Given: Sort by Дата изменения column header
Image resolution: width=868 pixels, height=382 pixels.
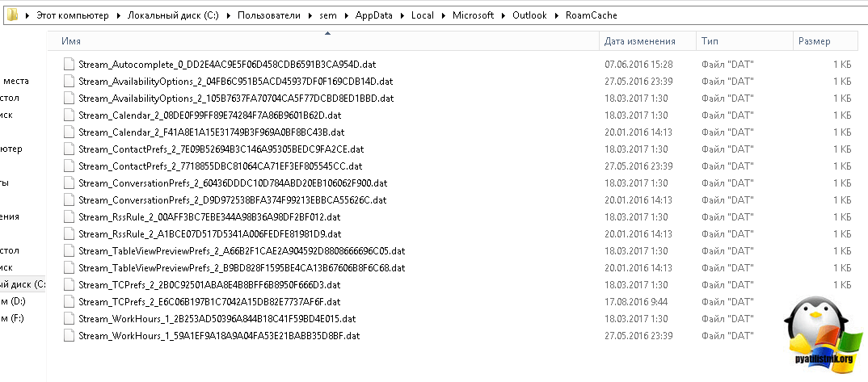Looking at the screenshot, I should pyautogui.click(x=639, y=40).
